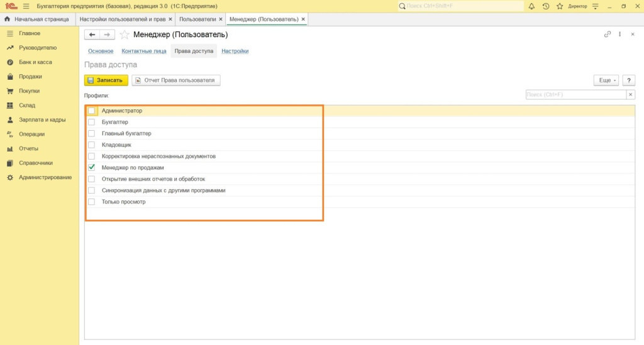Copy link with the chain icon
The image size is (644, 345).
click(x=607, y=35)
